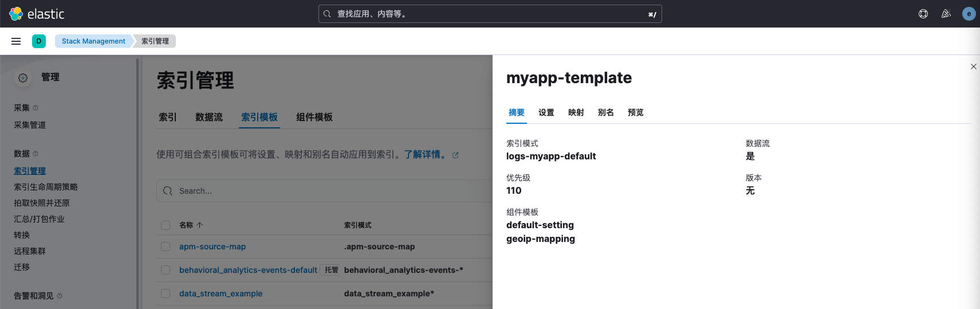Image resolution: width=980 pixels, height=309 pixels.
Task: Open the newsfeed celebration icon
Action: [946, 14]
